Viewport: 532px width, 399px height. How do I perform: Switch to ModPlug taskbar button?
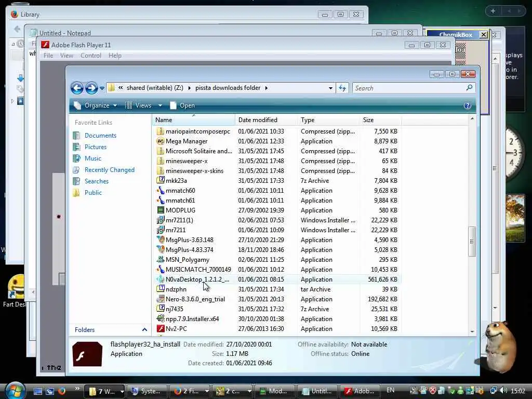click(274, 391)
